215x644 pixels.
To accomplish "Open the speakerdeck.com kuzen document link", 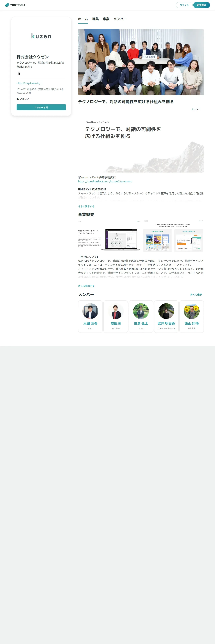I will click(x=105, y=182).
